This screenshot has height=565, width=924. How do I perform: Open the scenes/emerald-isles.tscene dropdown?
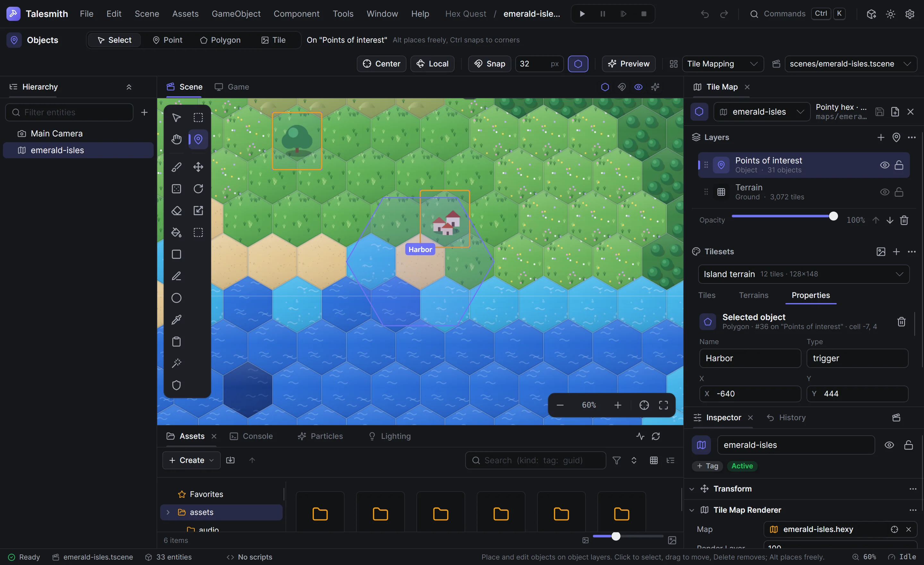[851, 64]
